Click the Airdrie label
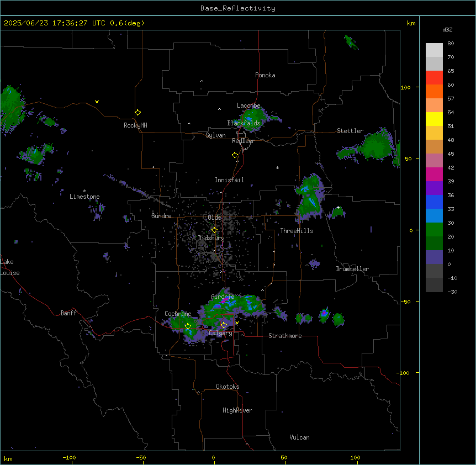This screenshot has width=476, height=465. click(x=223, y=297)
